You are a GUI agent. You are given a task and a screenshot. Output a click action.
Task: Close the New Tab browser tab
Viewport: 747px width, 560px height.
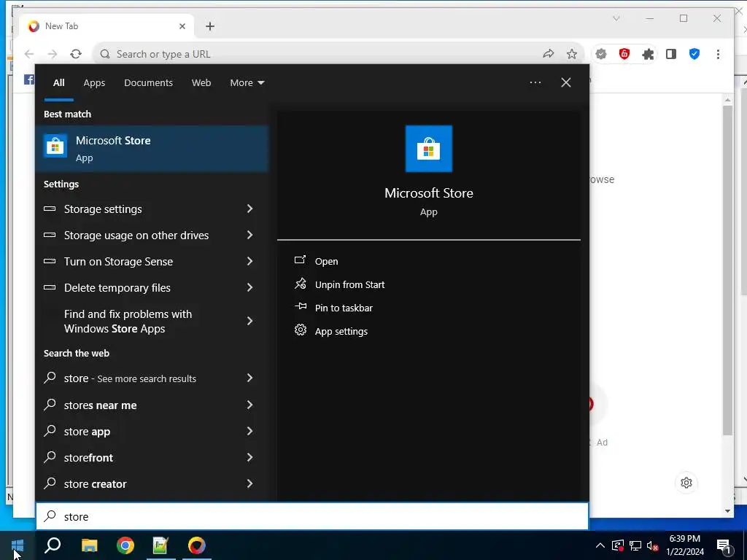coord(182,26)
